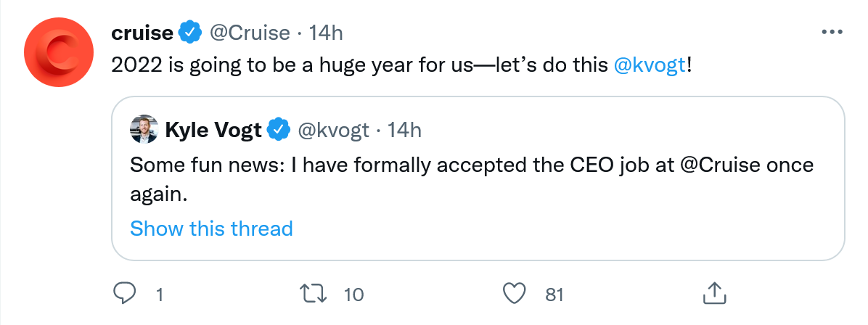The width and height of the screenshot is (868, 325).
Task: Open the quoted tweet's 14h timestamp
Action: (404, 130)
